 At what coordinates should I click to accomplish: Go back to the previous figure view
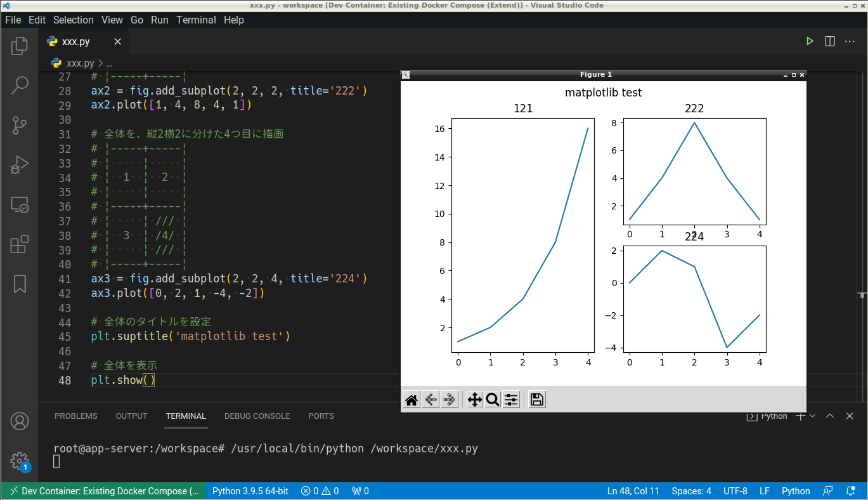[x=430, y=399]
